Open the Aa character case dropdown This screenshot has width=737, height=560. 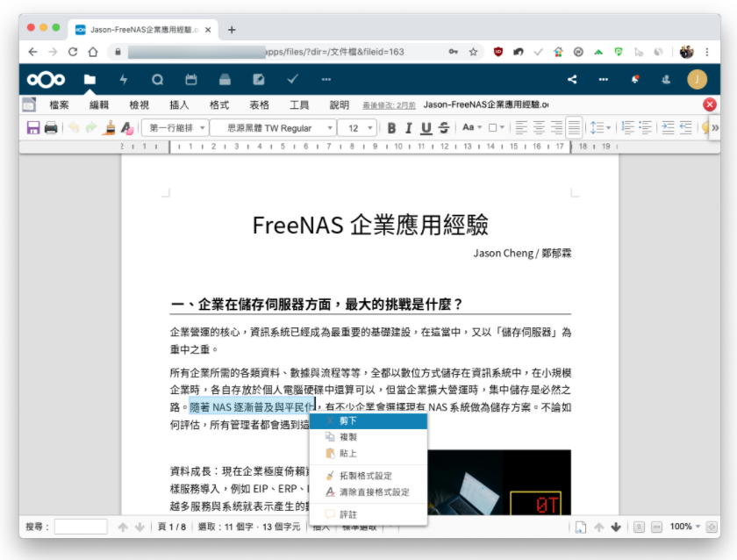point(472,127)
